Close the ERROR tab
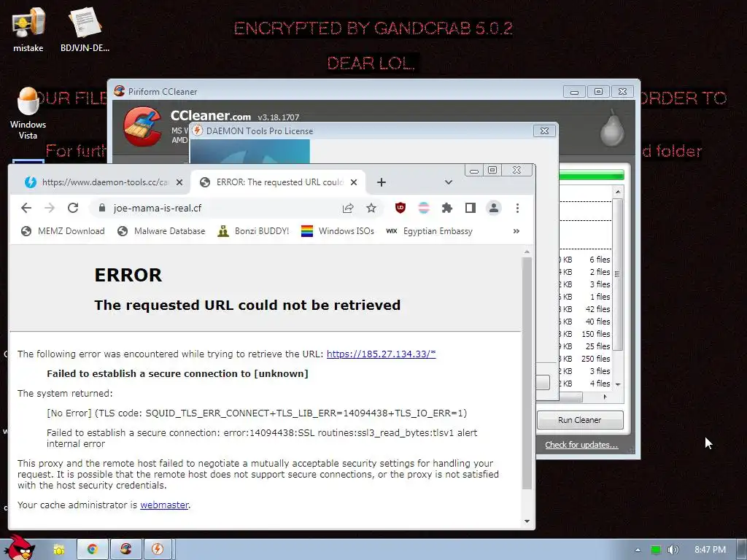 click(x=354, y=182)
